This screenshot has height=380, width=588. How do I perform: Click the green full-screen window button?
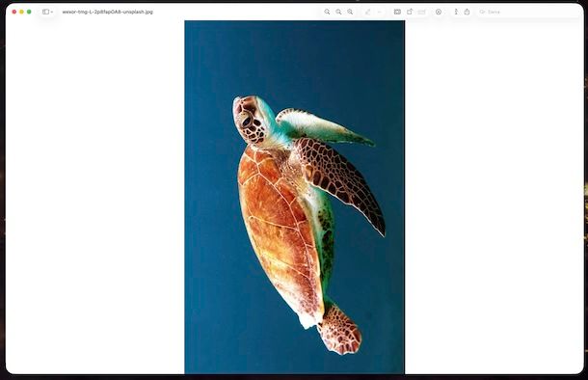point(29,12)
